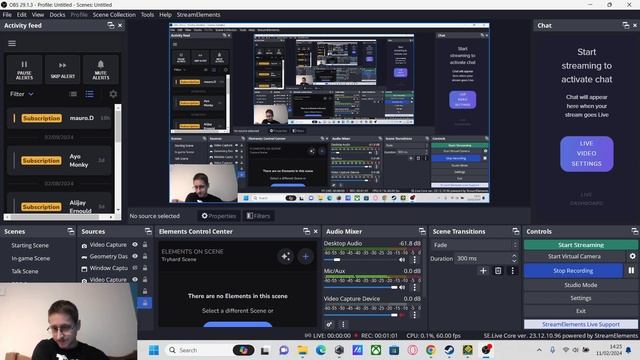
Task: Click the Skip Alert button
Action: point(62,69)
